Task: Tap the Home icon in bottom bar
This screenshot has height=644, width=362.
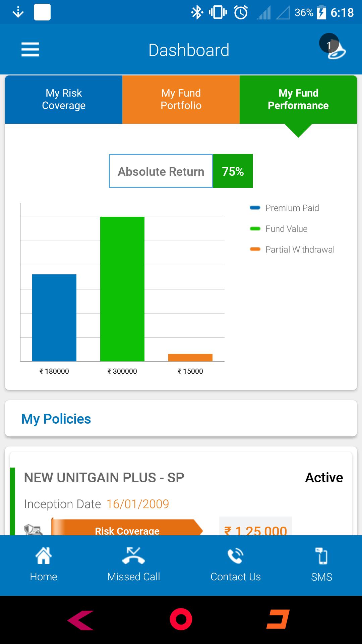Action: tap(44, 556)
